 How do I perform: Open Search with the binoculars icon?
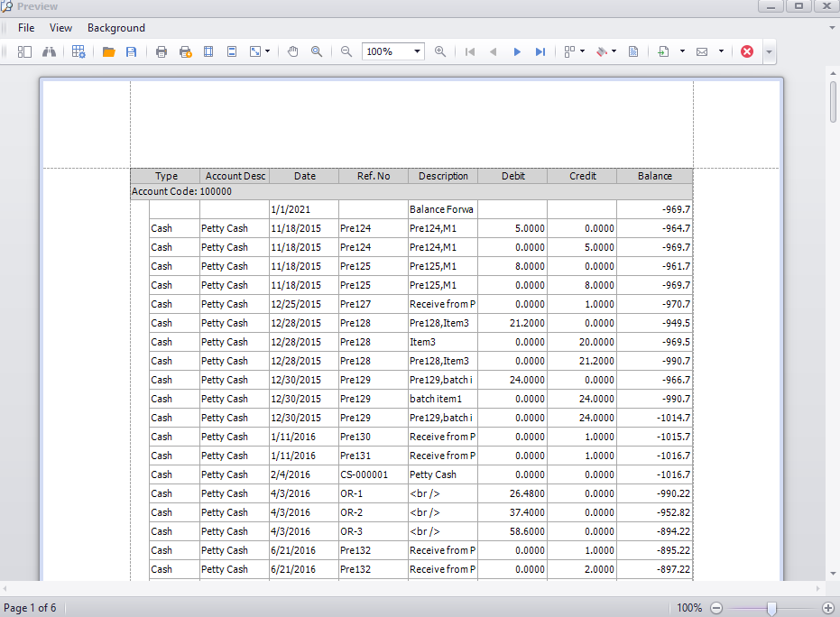[x=50, y=52]
